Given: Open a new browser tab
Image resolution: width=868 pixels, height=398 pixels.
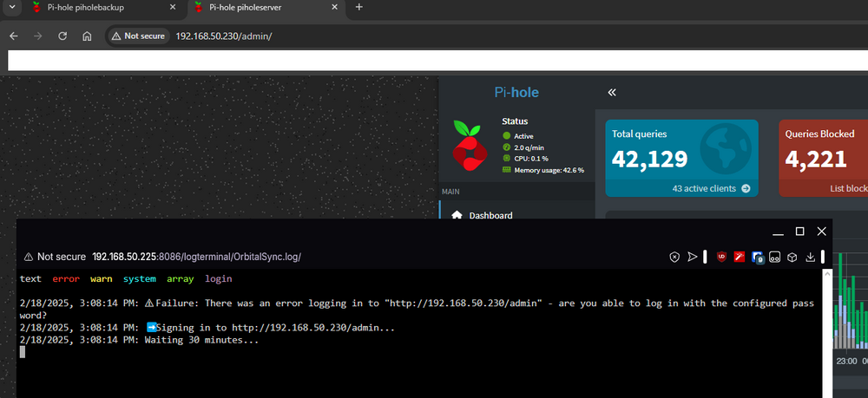Looking at the screenshot, I should (358, 7).
